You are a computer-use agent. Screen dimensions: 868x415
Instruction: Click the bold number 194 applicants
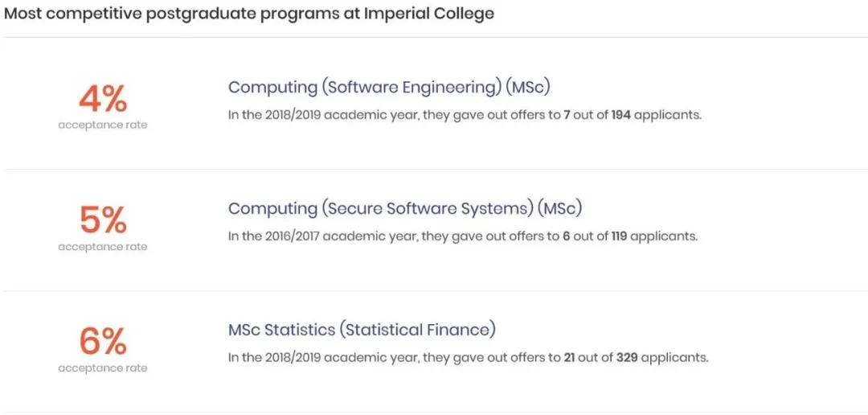(x=620, y=116)
